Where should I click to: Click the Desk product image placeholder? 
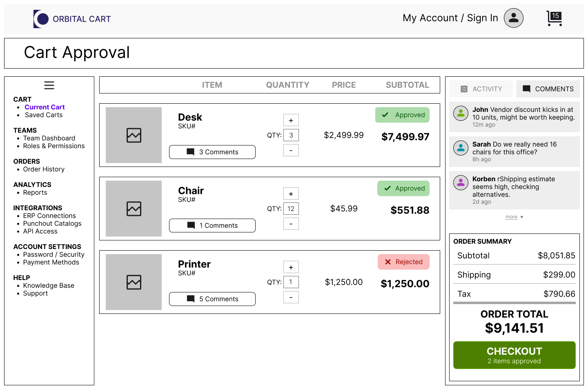click(x=134, y=135)
